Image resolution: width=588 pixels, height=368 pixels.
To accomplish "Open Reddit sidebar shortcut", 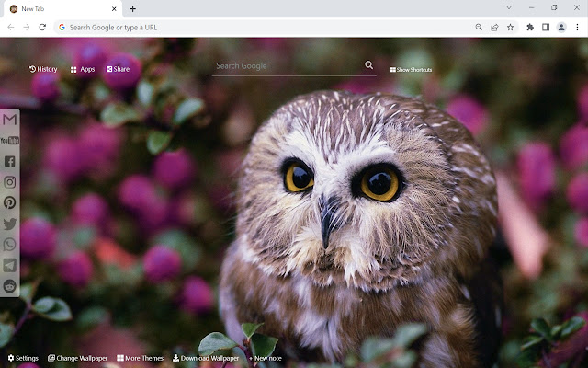I will click(10, 286).
